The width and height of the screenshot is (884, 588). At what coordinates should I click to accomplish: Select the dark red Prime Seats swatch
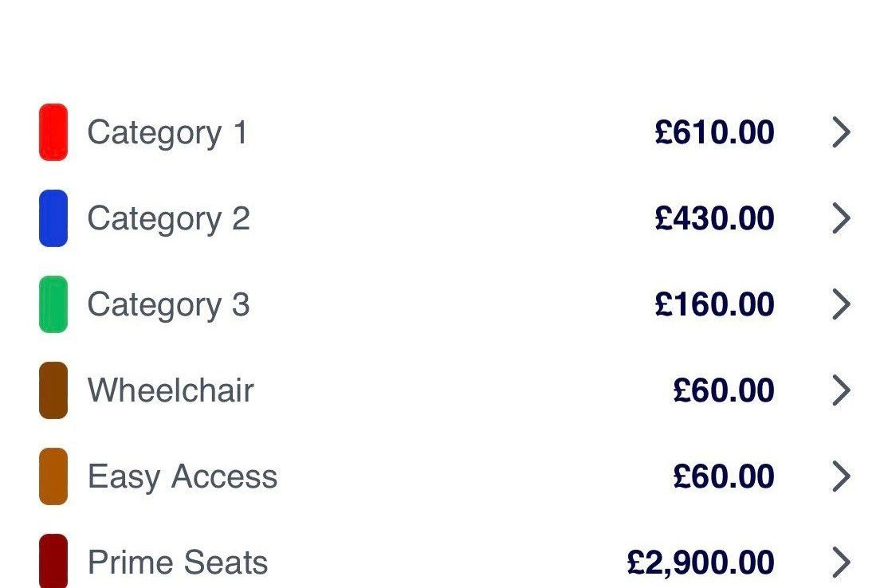coord(53,562)
